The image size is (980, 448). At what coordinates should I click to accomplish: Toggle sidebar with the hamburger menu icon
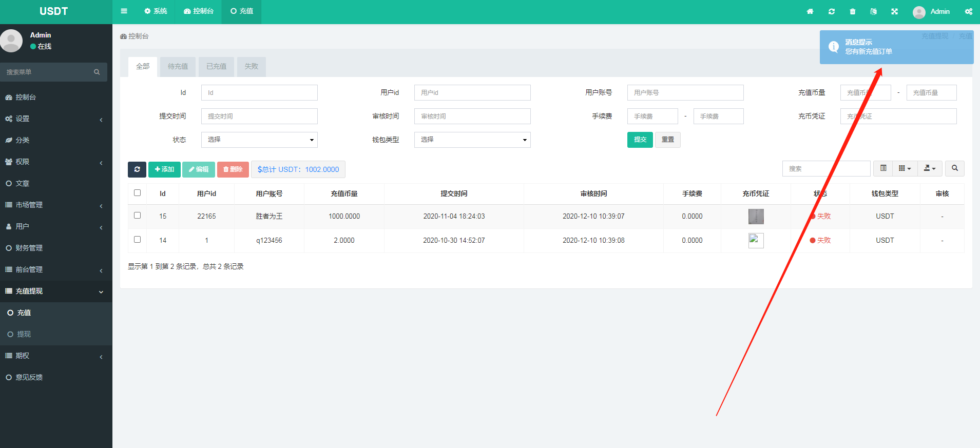click(x=124, y=11)
